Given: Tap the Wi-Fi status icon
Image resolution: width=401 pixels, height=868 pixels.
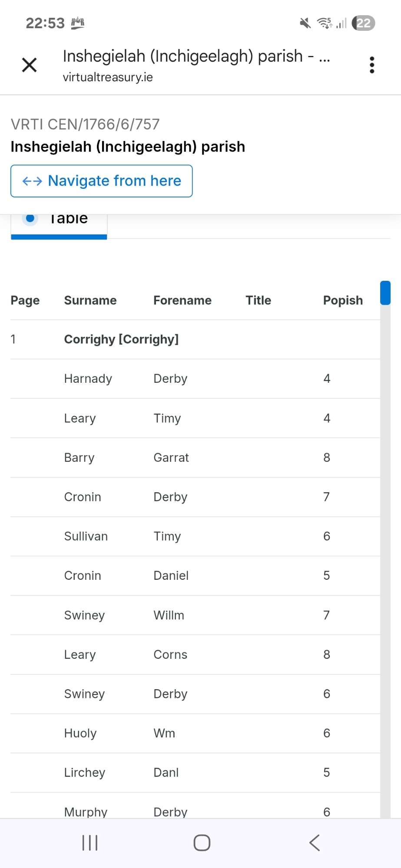Looking at the screenshot, I should coord(324,23).
